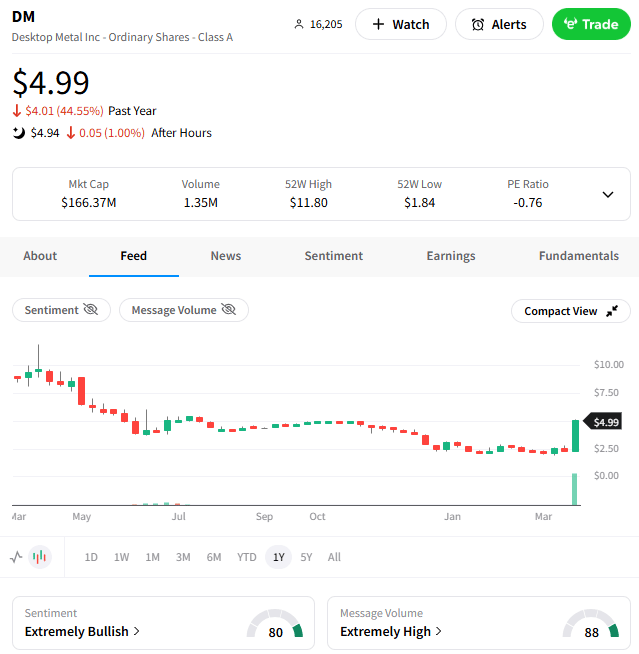Select the 5Y chart range
Image resolution: width=639 pixels, height=654 pixels.
point(306,557)
